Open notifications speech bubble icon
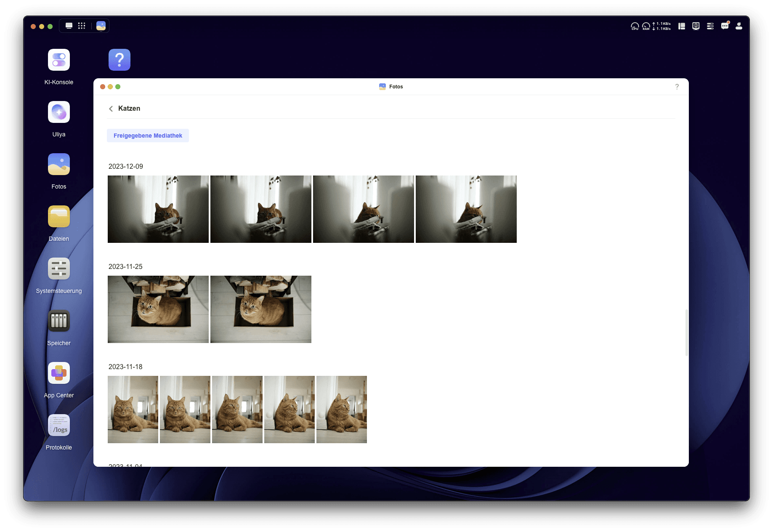Image resolution: width=773 pixels, height=532 pixels. point(725,26)
